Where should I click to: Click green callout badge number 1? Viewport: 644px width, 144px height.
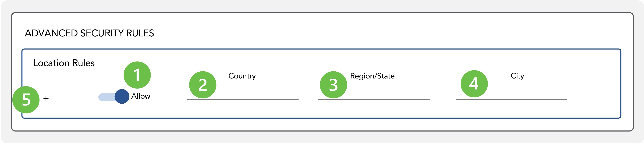137,75
